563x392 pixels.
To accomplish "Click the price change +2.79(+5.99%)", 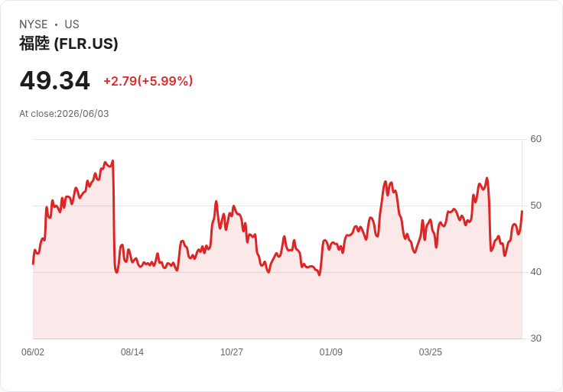I will click(148, 81).
